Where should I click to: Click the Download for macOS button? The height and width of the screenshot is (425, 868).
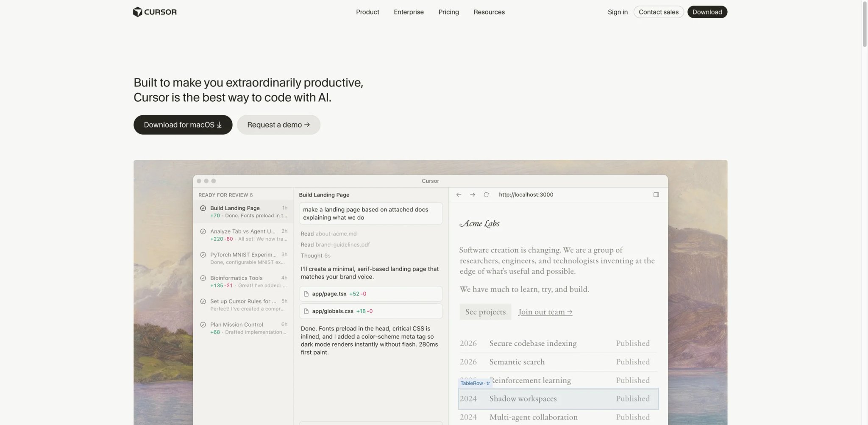click(183, 125)
